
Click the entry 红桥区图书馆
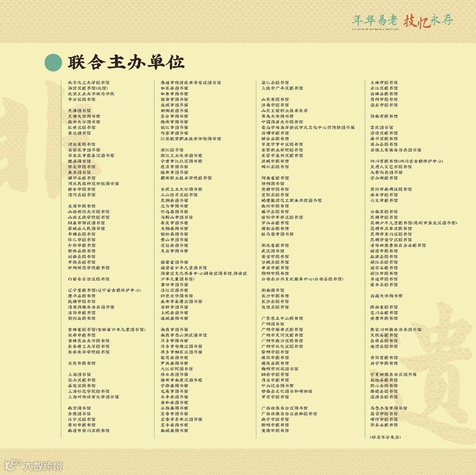pos(82,128)
